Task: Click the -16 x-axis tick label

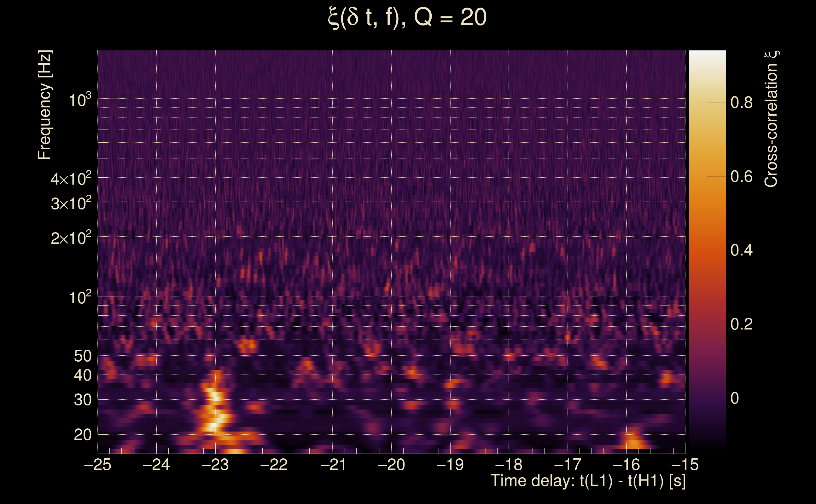Action: 626,465
